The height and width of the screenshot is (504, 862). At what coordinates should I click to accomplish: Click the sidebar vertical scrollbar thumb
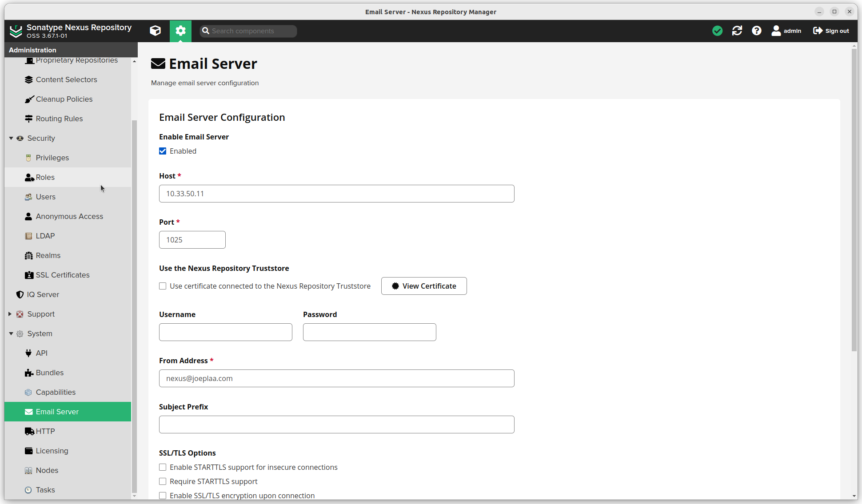(x=134, y=306)
